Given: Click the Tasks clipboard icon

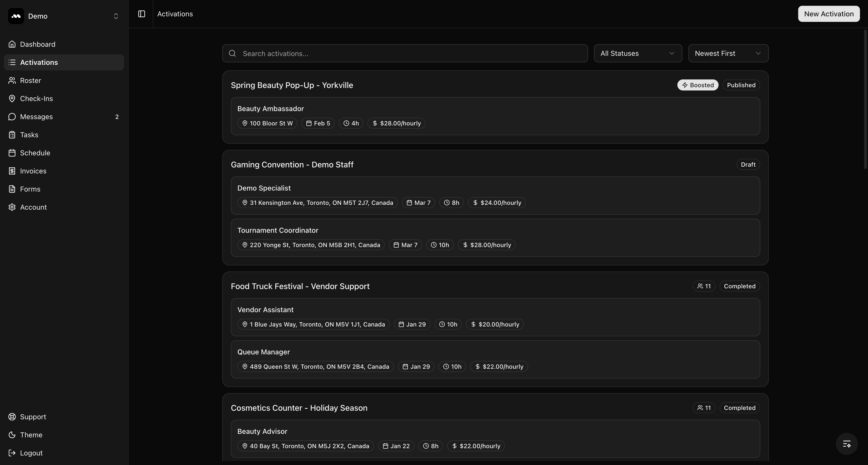Looking at the screenshot, I should coord(12,134).
